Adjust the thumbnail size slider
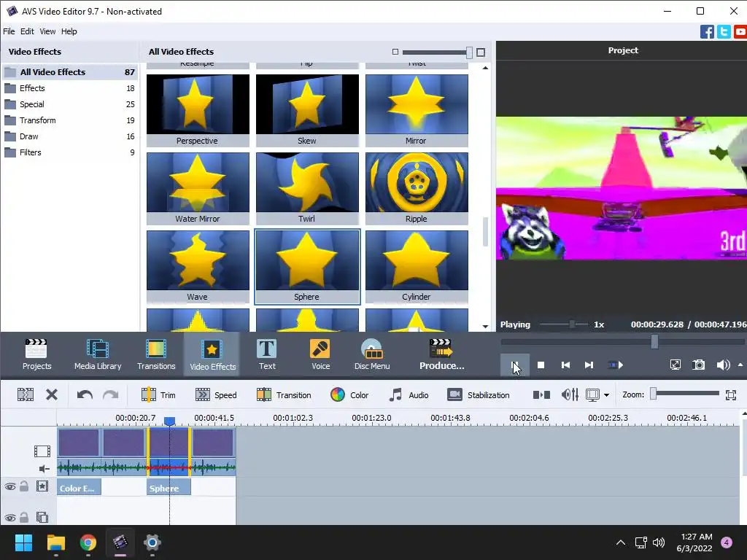The width and height of the screenshot is (747, 560). (x=469, y=52)
